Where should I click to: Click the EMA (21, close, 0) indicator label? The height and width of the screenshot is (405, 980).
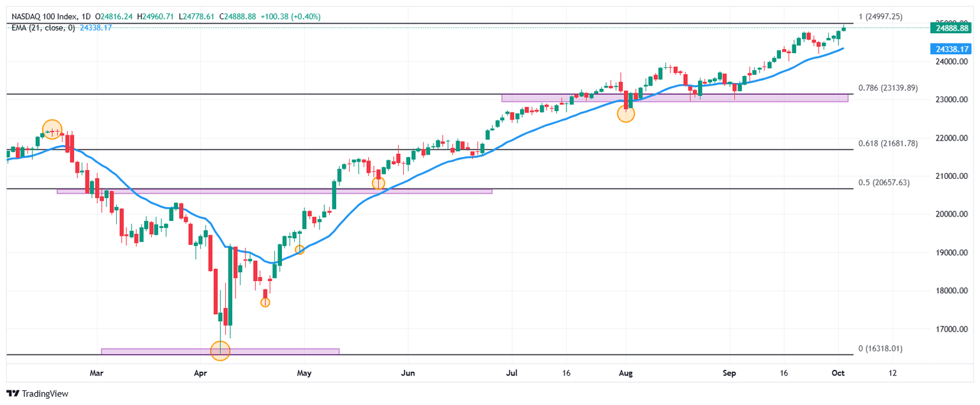(x=43, y=27)
